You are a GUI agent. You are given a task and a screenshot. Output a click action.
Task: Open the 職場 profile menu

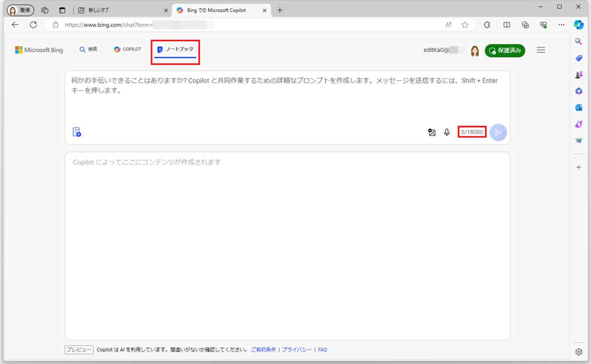point(20,9)
